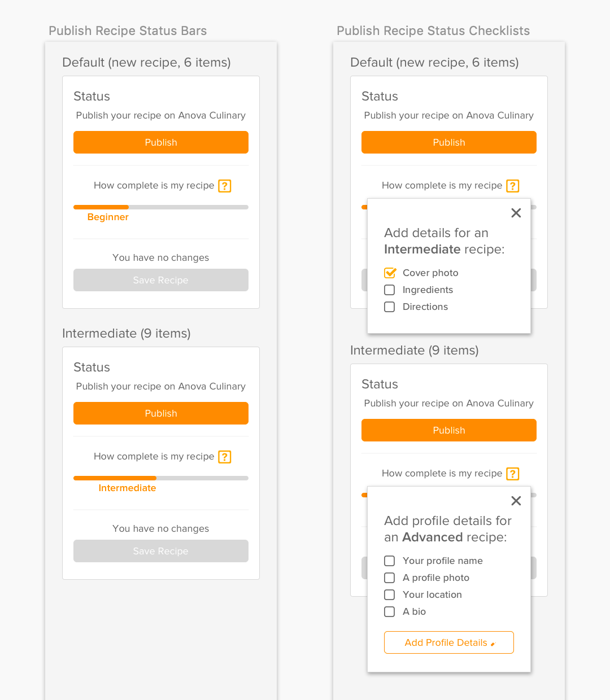Open help icon in Beginner status card
This screenshot has width=610, height=700.
225,186
